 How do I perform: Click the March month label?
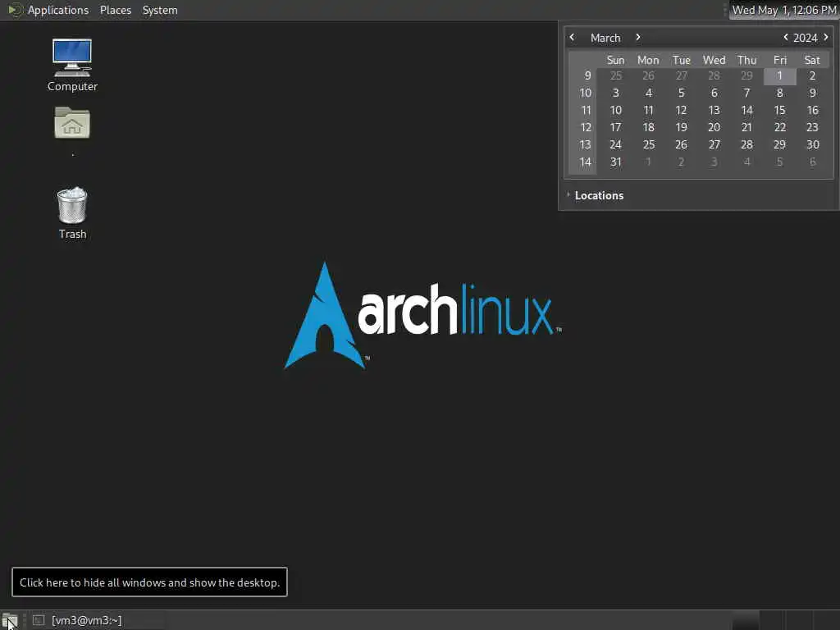605,38
